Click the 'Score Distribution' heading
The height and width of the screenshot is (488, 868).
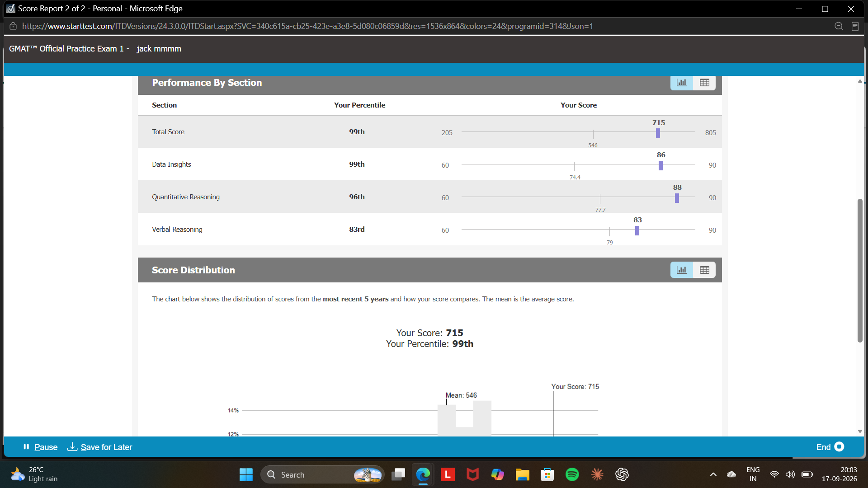(x=193, y=270)
